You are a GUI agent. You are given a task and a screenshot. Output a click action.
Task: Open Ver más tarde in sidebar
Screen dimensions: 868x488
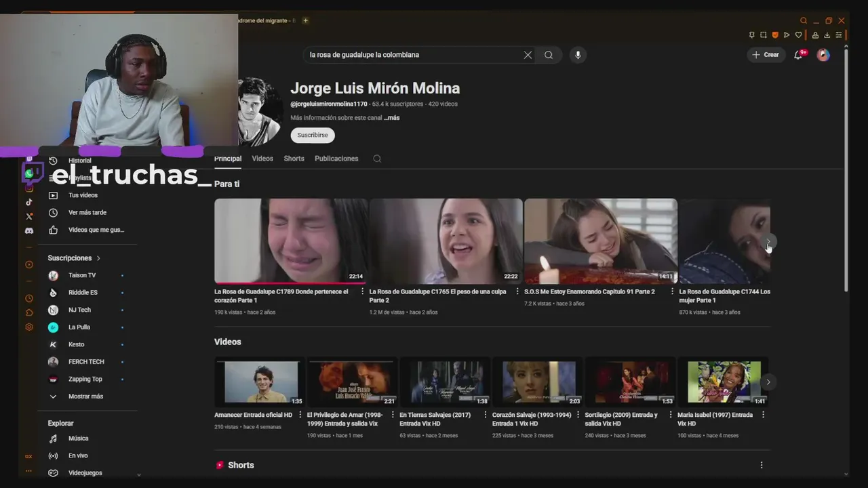coord(87,213)
